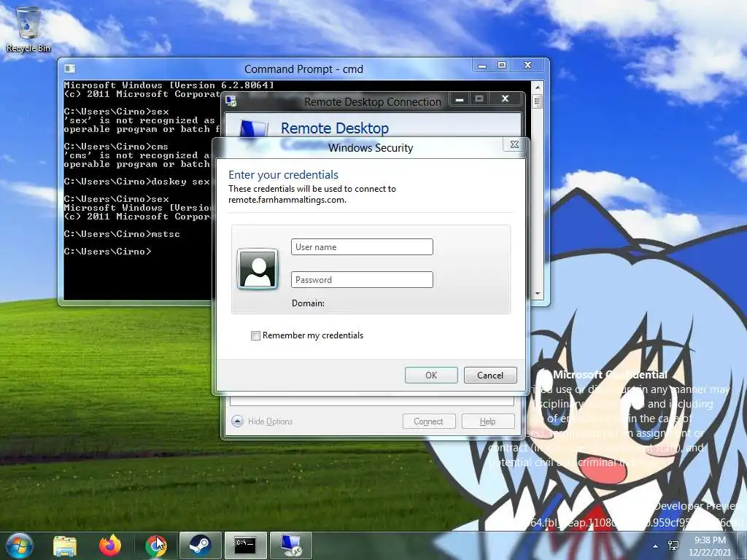
Task: Cancel the Windows Security dialog
Action: (490, 376)
